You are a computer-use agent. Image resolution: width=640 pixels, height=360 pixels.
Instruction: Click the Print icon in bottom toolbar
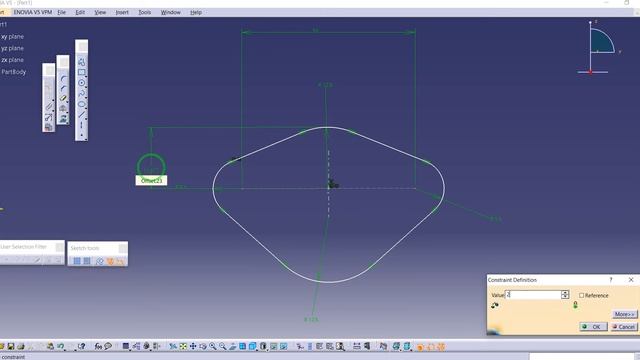pyautogui.click(x=20, y=347)
